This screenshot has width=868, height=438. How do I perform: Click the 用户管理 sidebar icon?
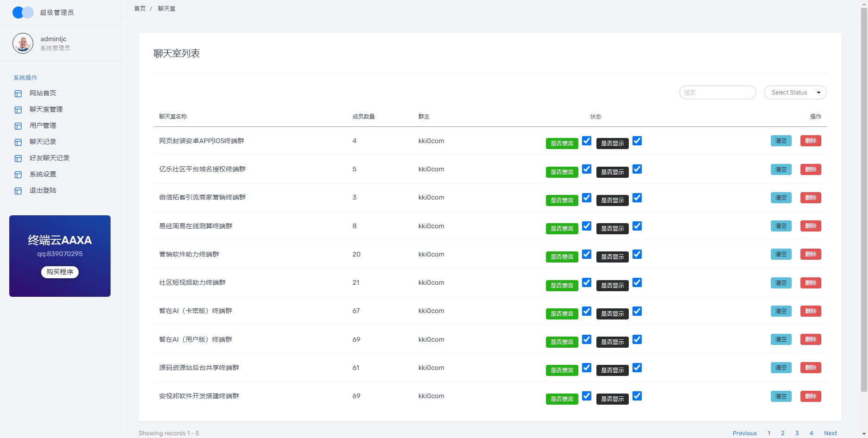click(18, 126)
